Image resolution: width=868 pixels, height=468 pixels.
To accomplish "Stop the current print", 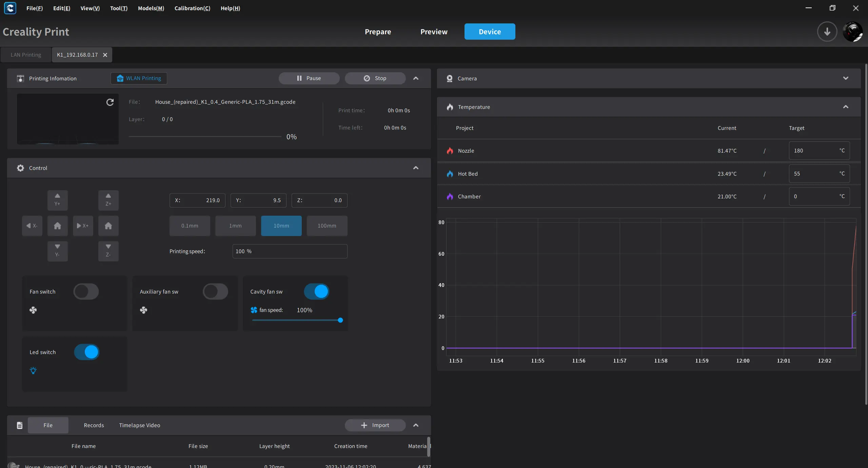I will point(375,78).
